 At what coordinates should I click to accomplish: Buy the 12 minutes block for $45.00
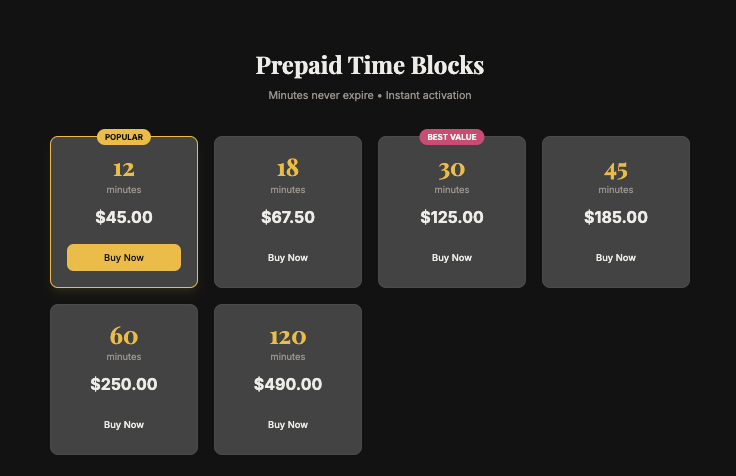click(124, 257)
